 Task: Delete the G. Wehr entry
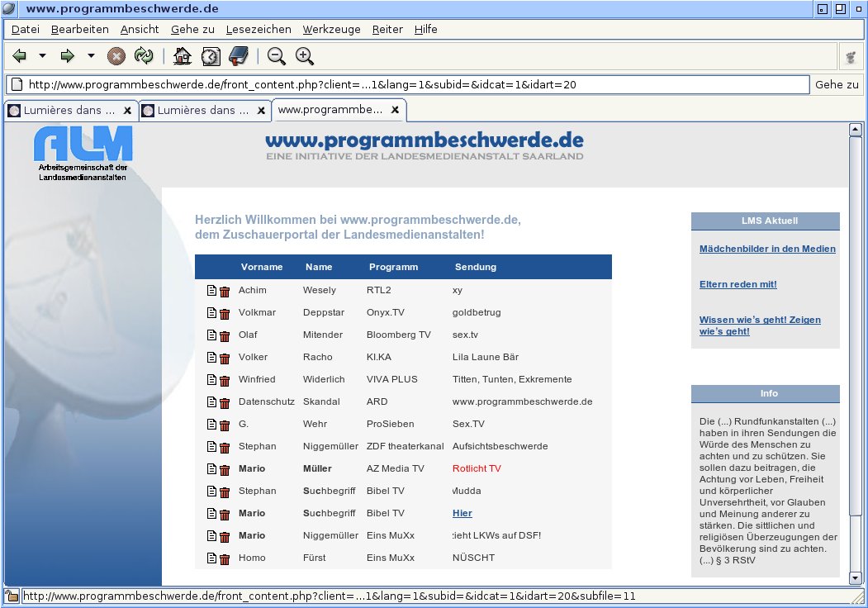point(225,425)
